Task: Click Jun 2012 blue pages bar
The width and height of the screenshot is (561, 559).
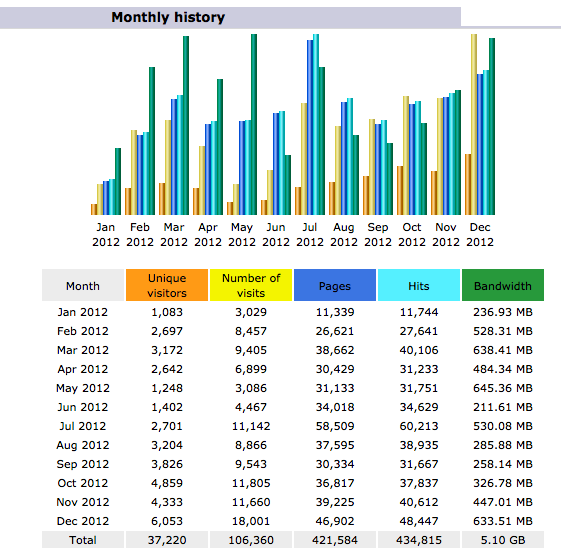Action: pyautogui.click(x=276, y=164)
